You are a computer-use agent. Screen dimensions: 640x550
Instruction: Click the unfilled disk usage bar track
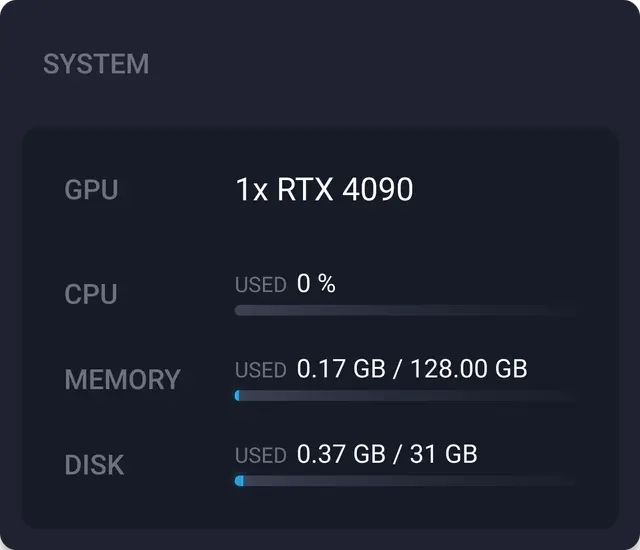tap(410, 481)
